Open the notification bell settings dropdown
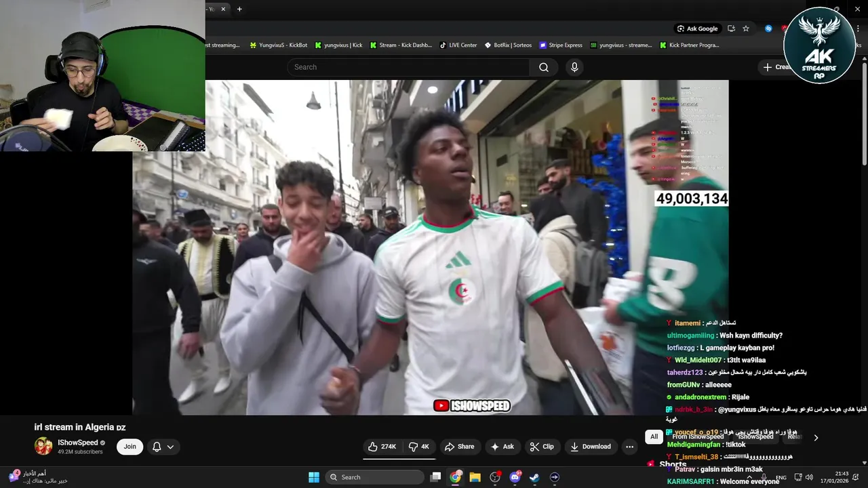The height and width of the screenshot is (488, 868). click(x=163, y=447)
